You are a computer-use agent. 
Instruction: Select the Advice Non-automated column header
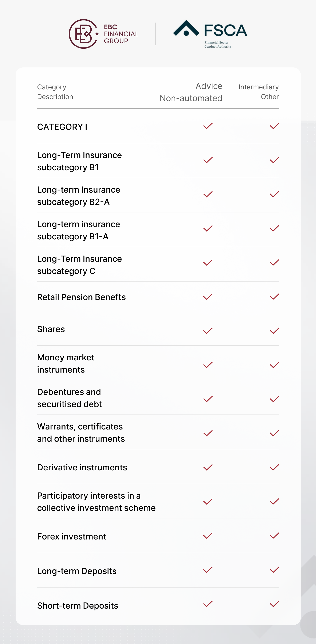pyautogui.click(x=191, y=92)
